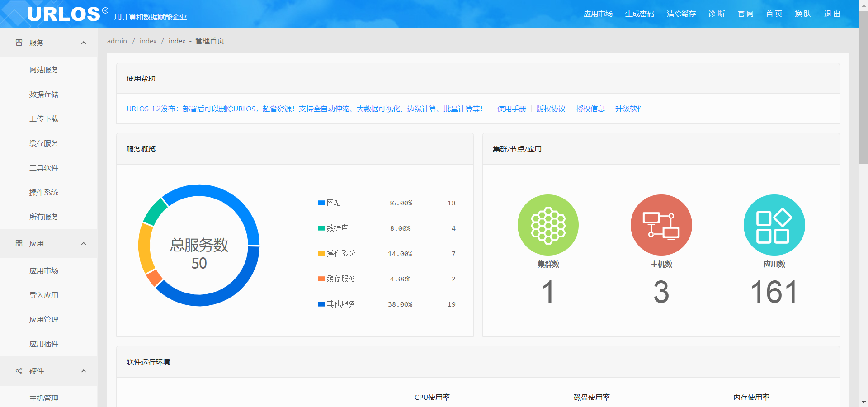This screenshot has height=407, width=868.
Task: Open the 使用手册 help link
Action: point(511,109)
